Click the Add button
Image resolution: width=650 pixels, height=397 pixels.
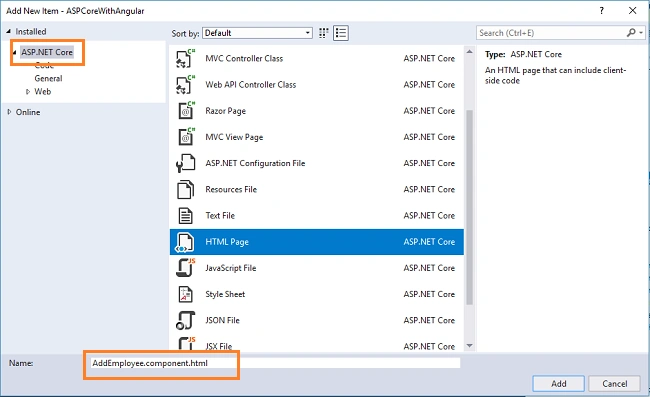(558, 384)
